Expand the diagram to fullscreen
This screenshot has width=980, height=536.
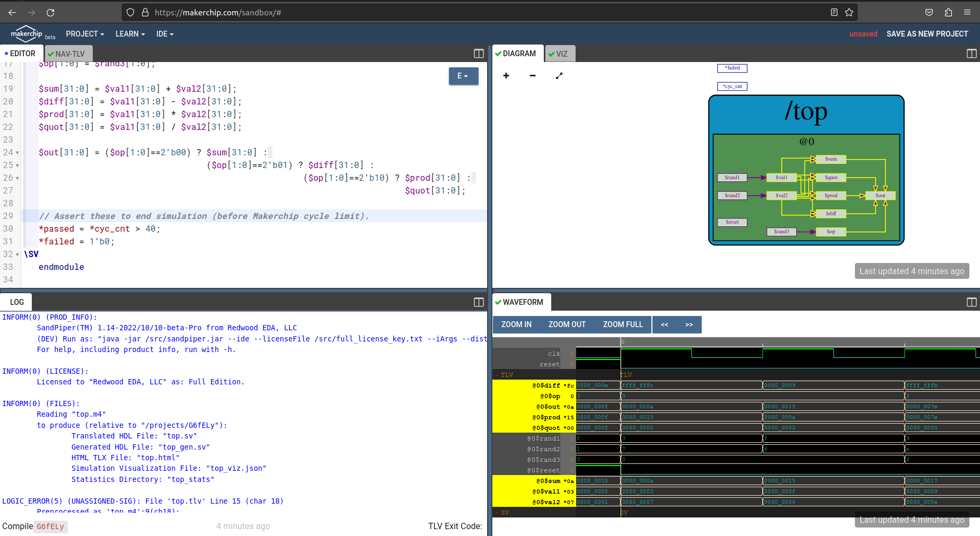click(x=559, y=76)
